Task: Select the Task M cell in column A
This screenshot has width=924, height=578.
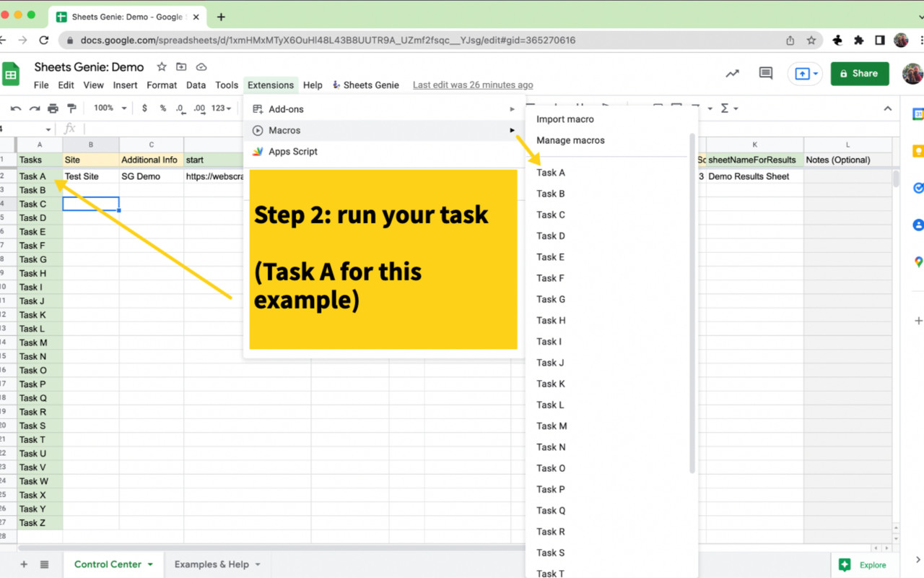Action: [x=40, y=342]
